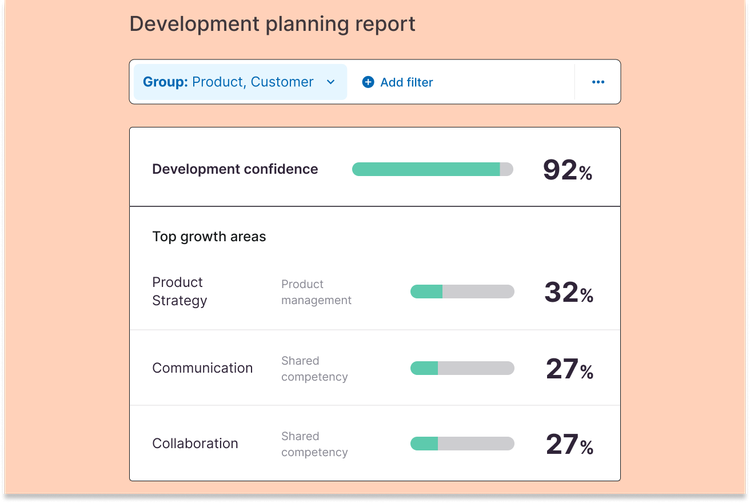Click the 27% score in Communication row
The width and height of the screenshot is (750, 503).
pos(569,369)
